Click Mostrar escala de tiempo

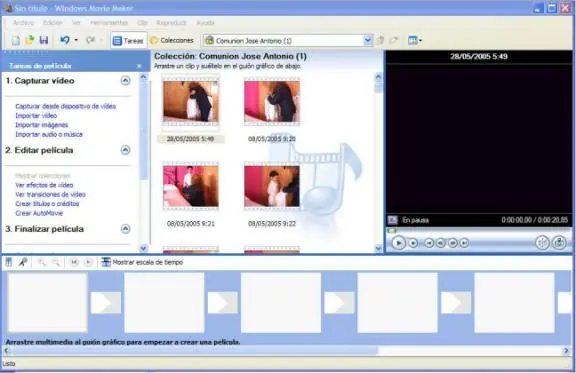pos(142,262)
